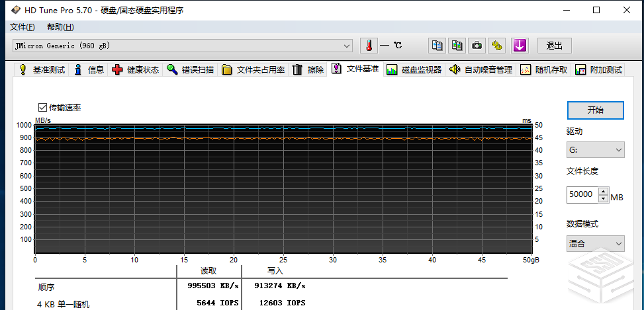The height and width of the screenshot is (310, 644).
Task: Click the second copy screenshot toolbar icon
Action: pos(457,46)
